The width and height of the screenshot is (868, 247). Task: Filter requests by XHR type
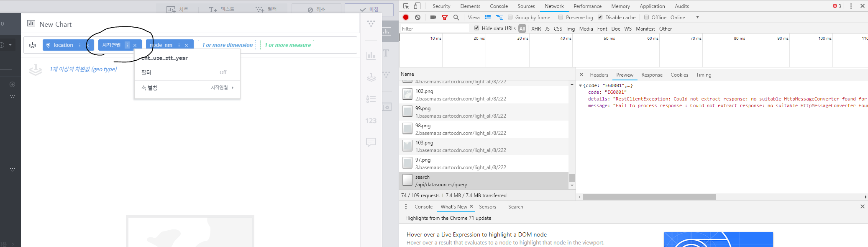click(x=536, y=28)
